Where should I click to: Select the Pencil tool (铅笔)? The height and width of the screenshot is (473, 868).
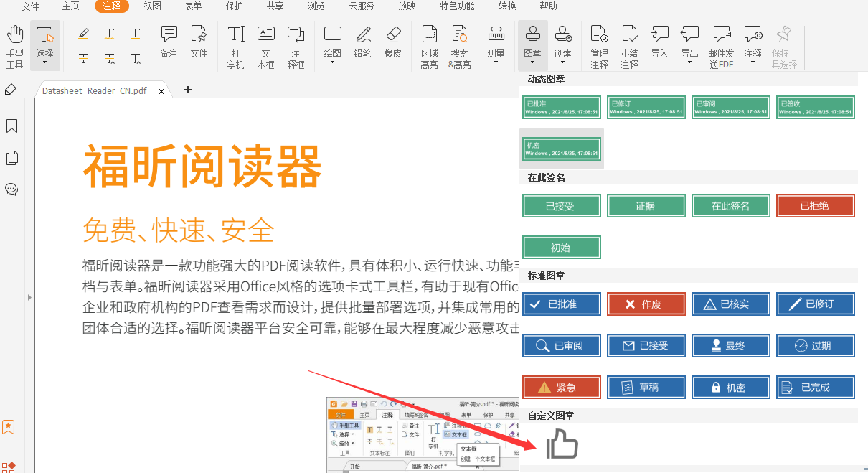click(363, 42)
